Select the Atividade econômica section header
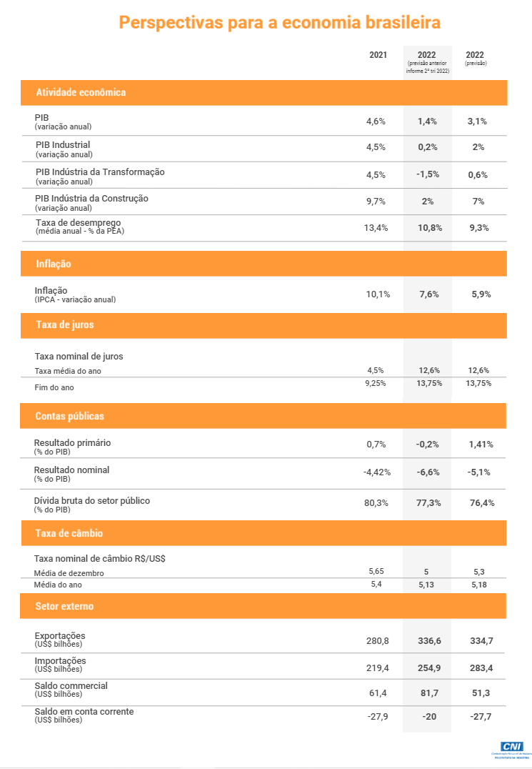The width and height of the screenshot is (532, 769). [264, 93]
